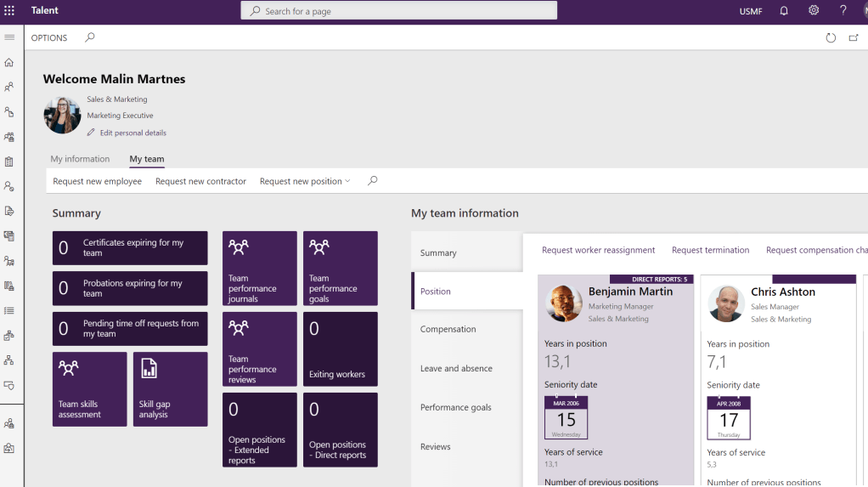The height and width of the screenshot is (487, 868).
Task: Expand the hamburger navigation menu
Action: [9, 37]
